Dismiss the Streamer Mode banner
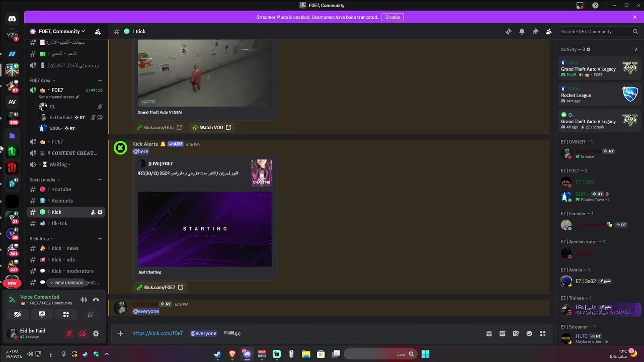 (635, 17)
